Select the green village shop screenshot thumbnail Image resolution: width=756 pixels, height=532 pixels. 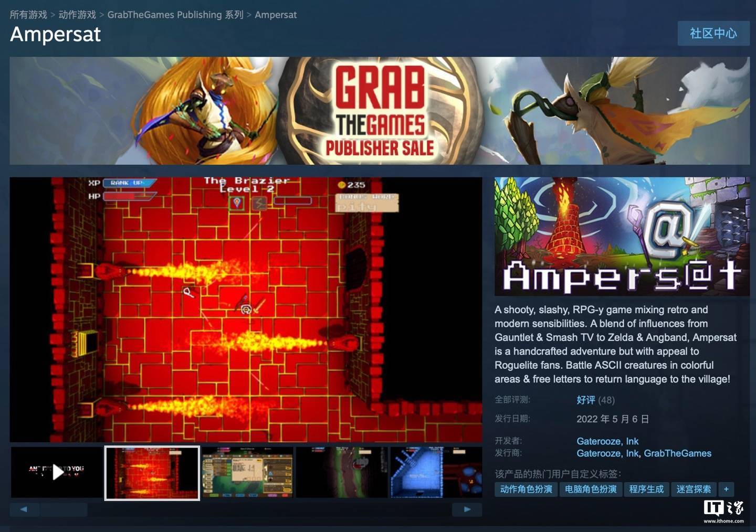click(247, 472)
